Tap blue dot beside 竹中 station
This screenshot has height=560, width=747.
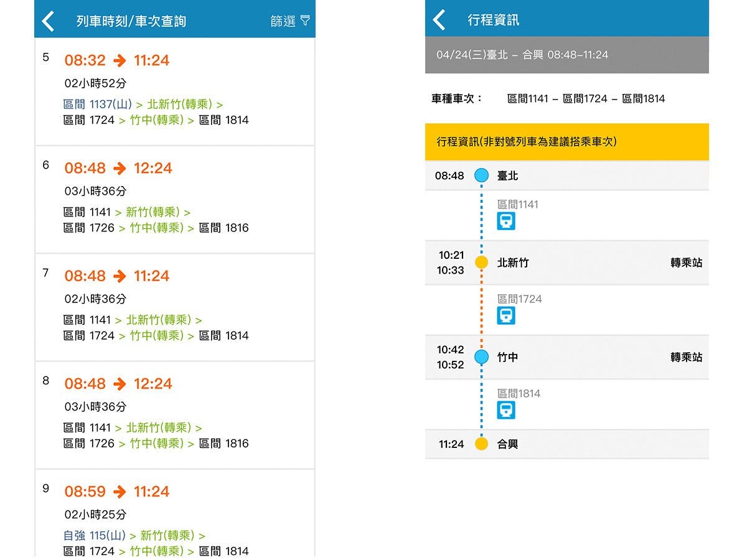tap(481, 357)
